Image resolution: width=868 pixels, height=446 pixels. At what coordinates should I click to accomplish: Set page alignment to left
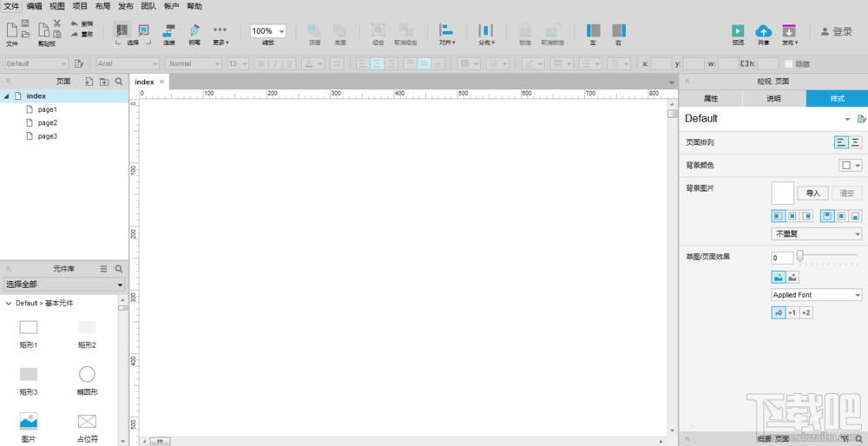coord(841,142)
